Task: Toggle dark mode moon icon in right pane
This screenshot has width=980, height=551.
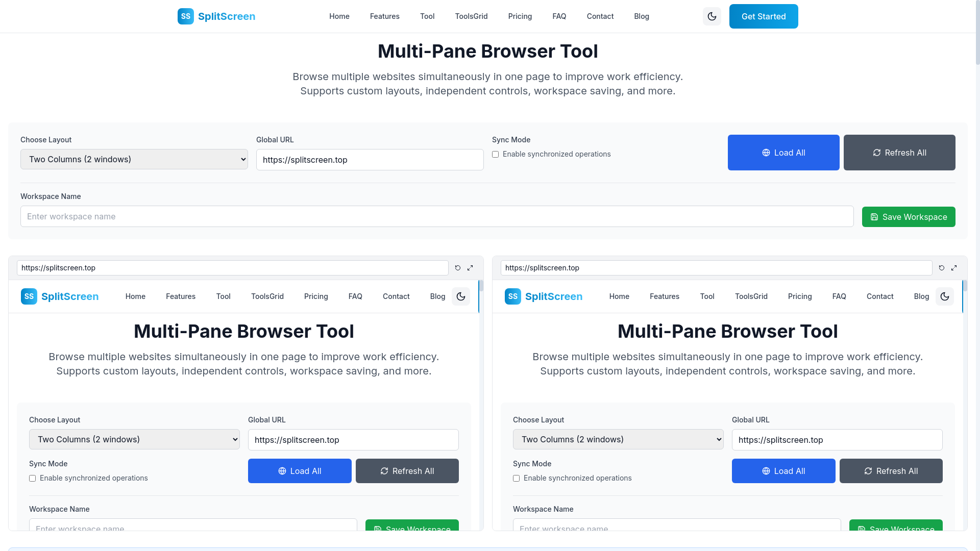Action: click(x=945, y=296)
